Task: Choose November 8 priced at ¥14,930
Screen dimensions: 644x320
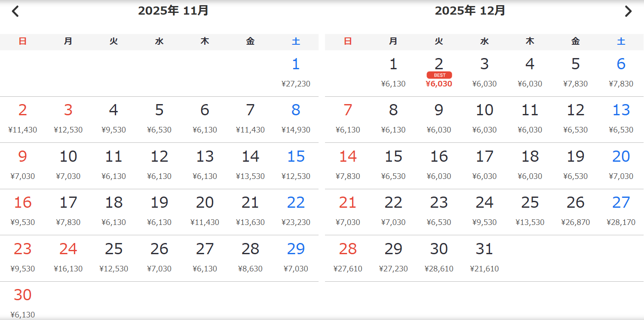Action: 296,119
